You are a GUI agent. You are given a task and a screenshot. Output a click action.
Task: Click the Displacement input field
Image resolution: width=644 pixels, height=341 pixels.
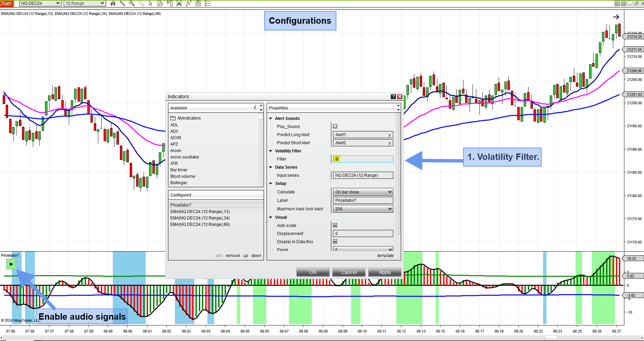(363, 234)
